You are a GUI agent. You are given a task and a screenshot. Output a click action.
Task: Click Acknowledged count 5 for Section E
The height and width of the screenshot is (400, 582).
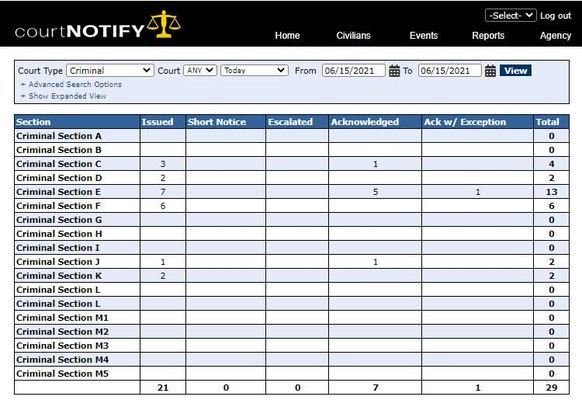click(x=375, y=192)
